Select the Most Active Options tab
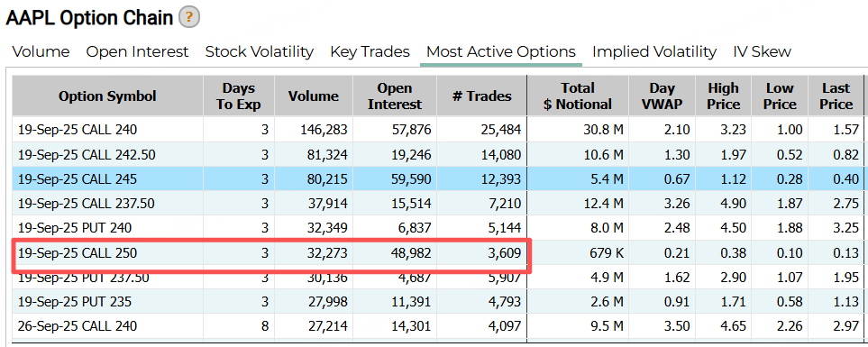868x347 pixels. (501, 52)
